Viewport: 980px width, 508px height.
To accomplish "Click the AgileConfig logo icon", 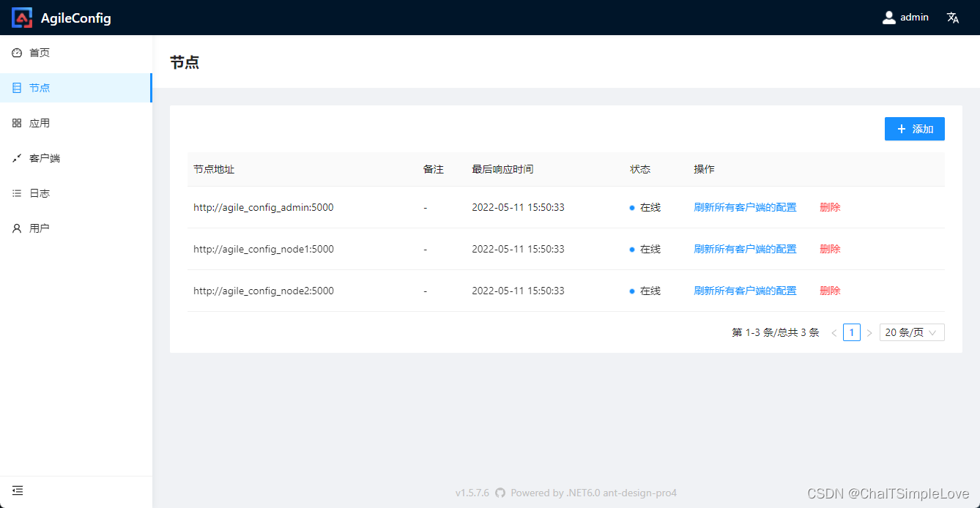I will 21,17.
